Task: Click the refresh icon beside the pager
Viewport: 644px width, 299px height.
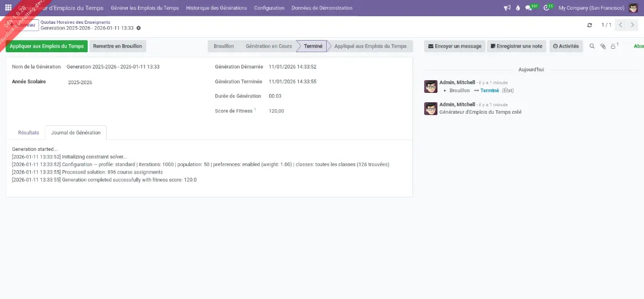Action: click(x=590, y=25)
